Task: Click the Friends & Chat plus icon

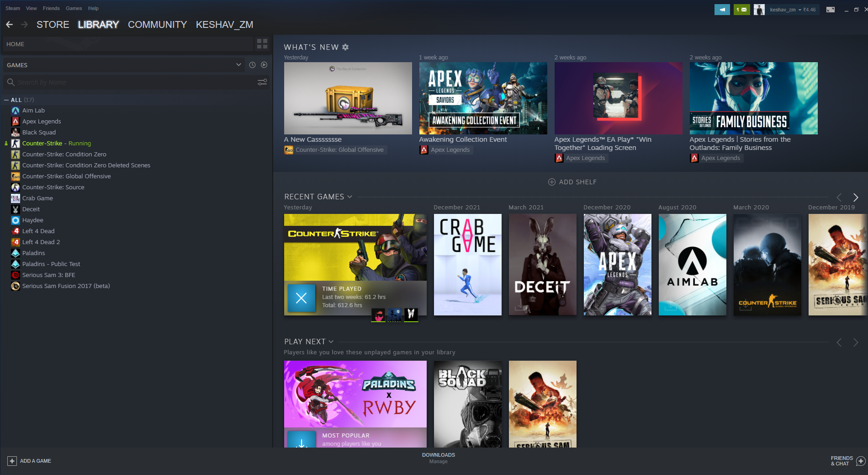Action: [860, 461]
